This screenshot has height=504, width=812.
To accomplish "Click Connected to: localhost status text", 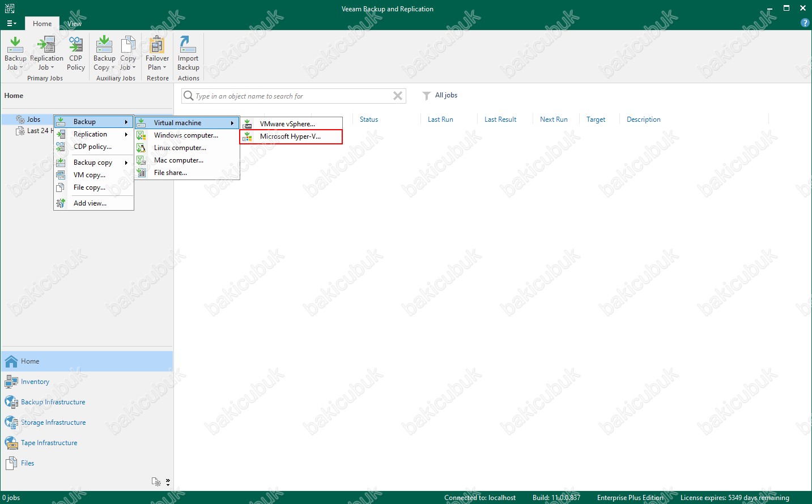I will 480,498.
